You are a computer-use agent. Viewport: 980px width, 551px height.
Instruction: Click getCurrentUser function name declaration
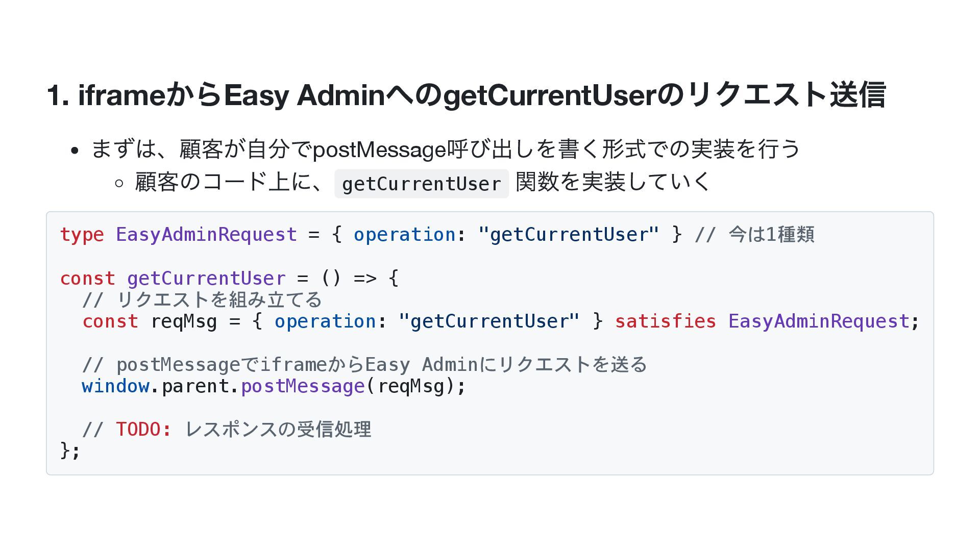(x=206, y=279)
